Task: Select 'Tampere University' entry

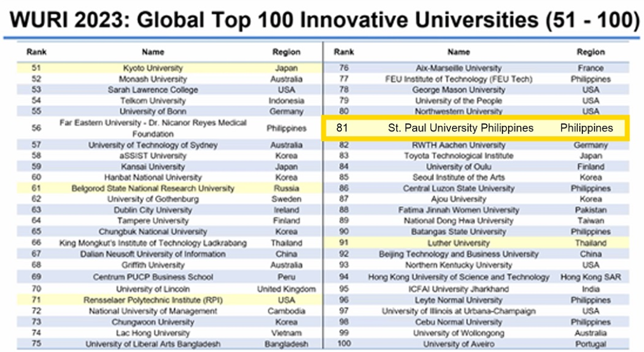Action: [x=153, y=220]
